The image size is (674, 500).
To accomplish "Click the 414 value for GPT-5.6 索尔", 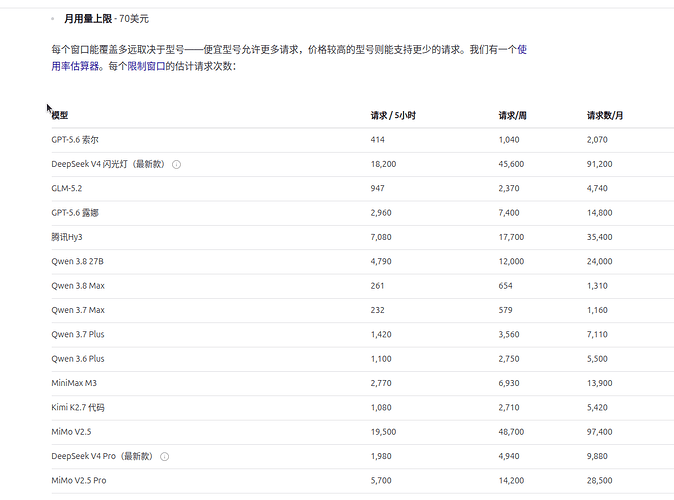I will 377,140.
